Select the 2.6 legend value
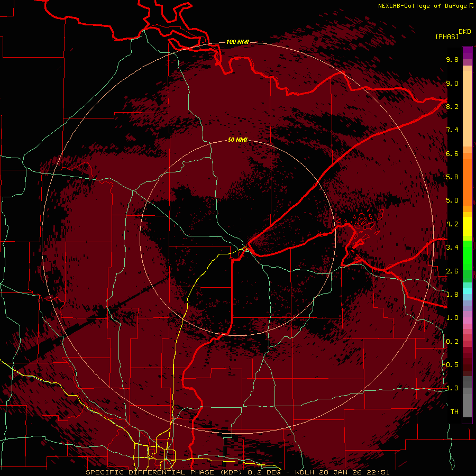476x476 pixels. (x=452, y=271)
